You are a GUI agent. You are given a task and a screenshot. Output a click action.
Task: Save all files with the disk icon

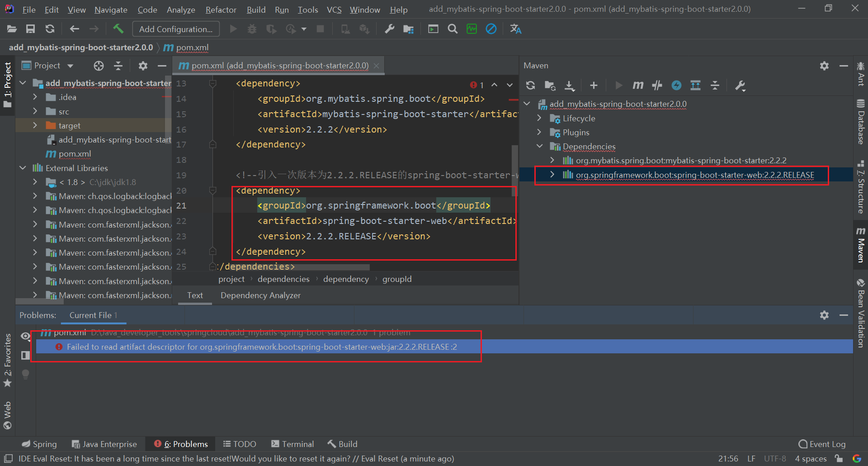pyautogui.click(x=30, y=29)
